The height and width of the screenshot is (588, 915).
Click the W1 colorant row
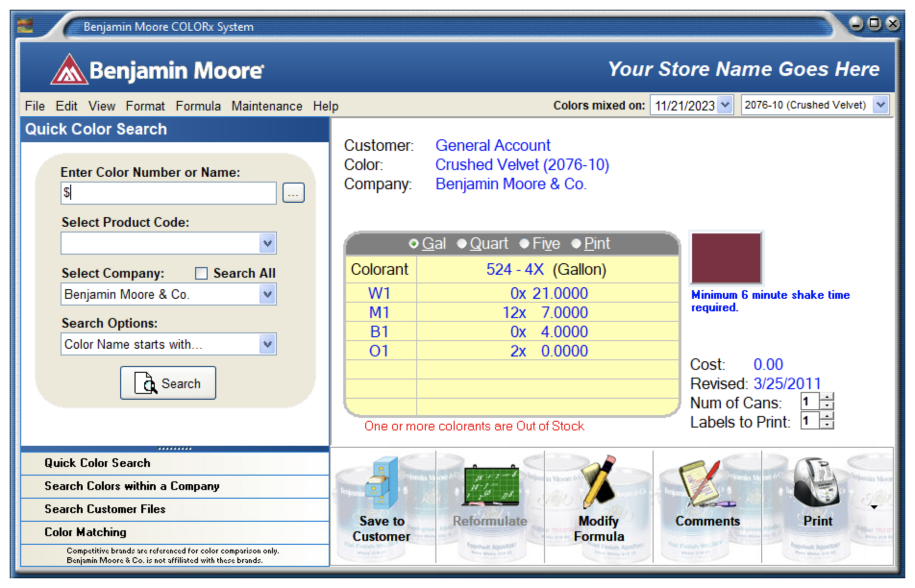click(512, 293)
